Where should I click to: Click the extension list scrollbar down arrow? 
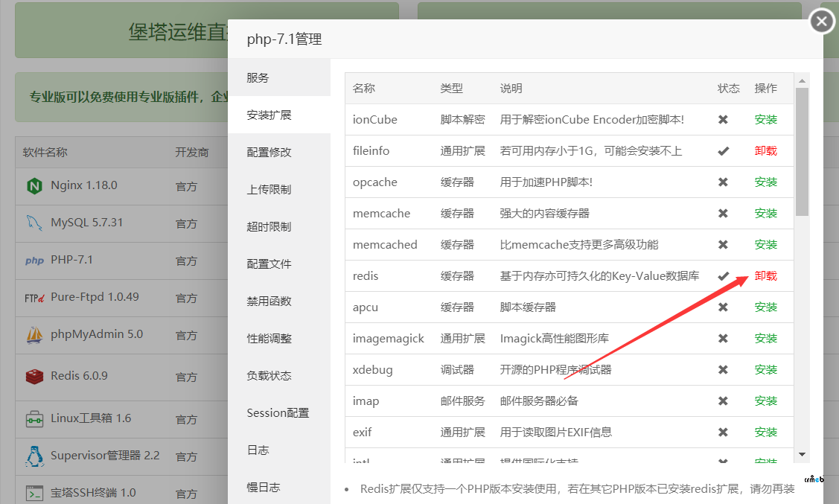click(x=802, y=455)
